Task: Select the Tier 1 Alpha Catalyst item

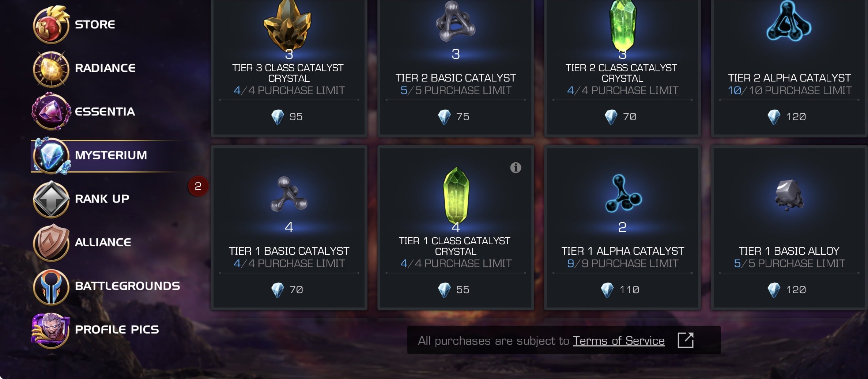Action: 622,228
